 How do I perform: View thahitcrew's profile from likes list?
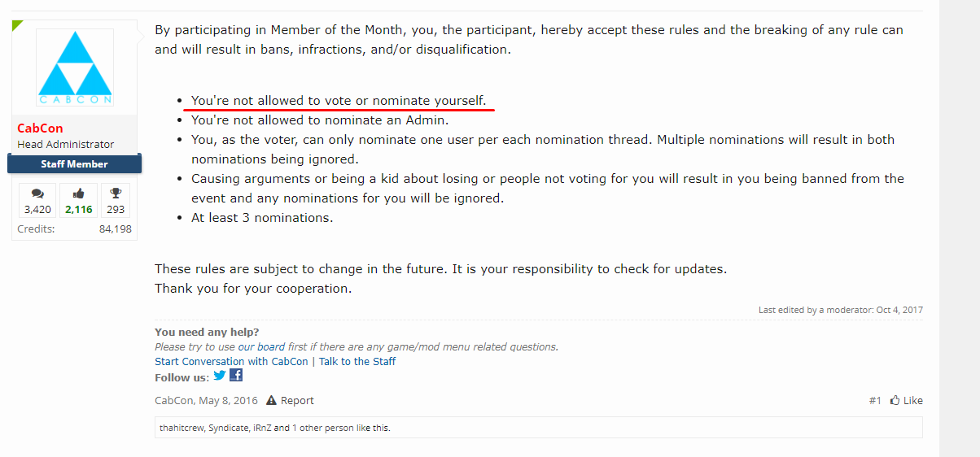182,428
